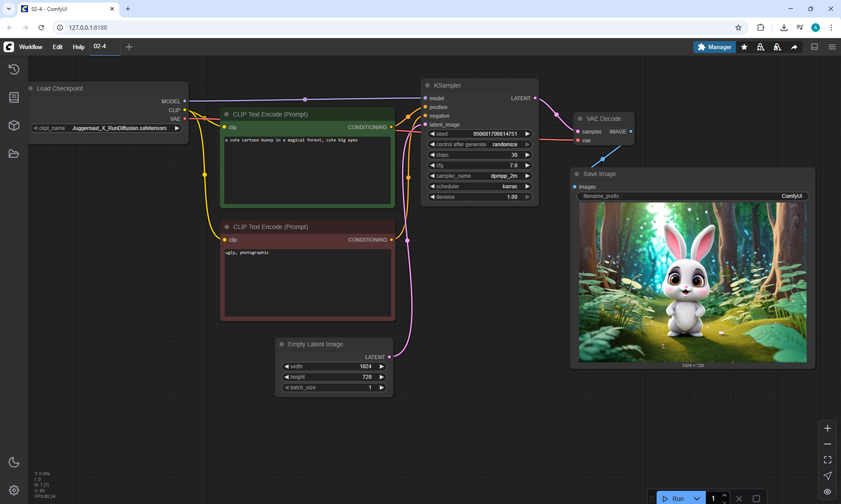Zoom in on the canvas
The height and width of the screenshot is (504, 841).
point(827,428)
